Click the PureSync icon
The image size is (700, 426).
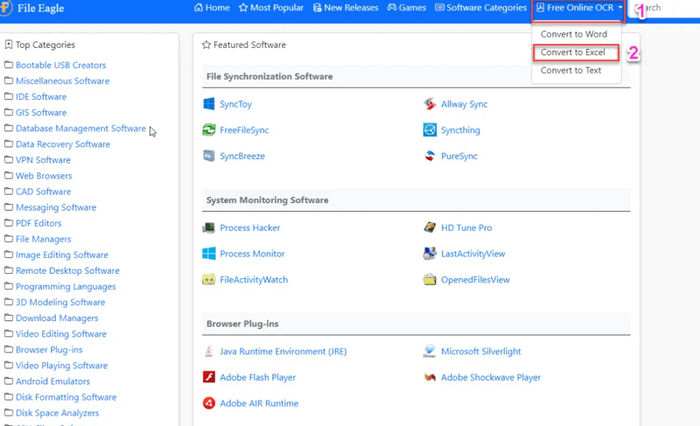pos(429,156)
